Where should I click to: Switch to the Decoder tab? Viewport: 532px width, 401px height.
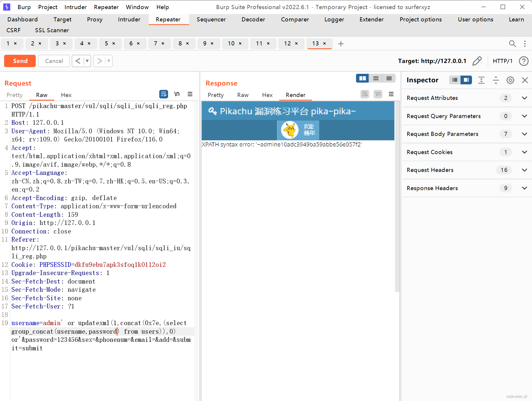[x=253, y=19]
